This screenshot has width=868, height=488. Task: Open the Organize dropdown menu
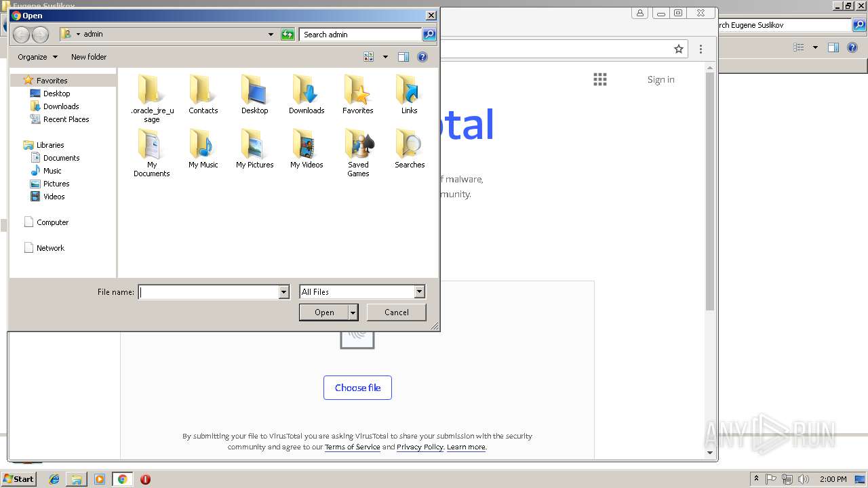tap(37, 57)
